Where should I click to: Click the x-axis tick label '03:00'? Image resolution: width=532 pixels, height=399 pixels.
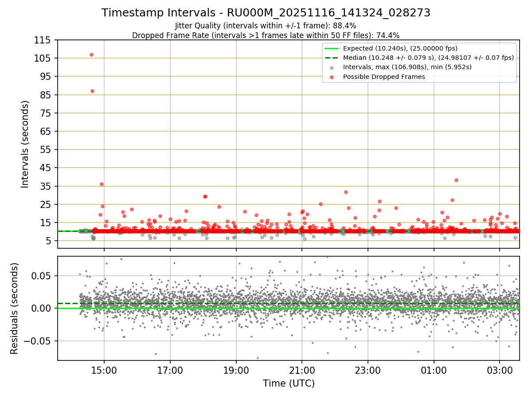pos(500,371)
